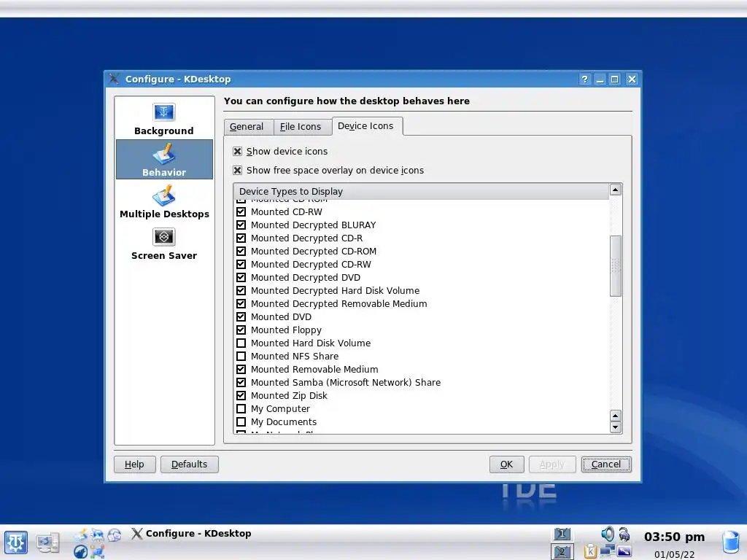Screen dimensions: 747x560
Task: Click the Configure - KDesktop taskbar entry
Action: (x=192, y=533)
